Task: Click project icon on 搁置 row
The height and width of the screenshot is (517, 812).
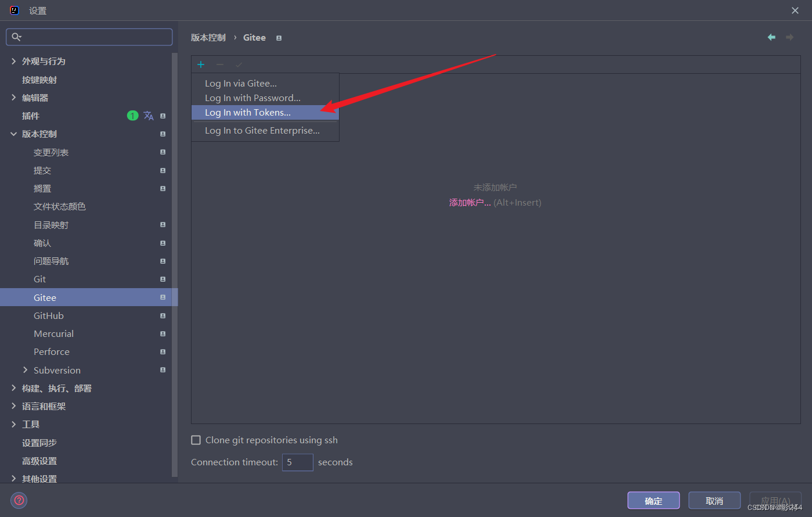Action: click(x=163, y=188)
